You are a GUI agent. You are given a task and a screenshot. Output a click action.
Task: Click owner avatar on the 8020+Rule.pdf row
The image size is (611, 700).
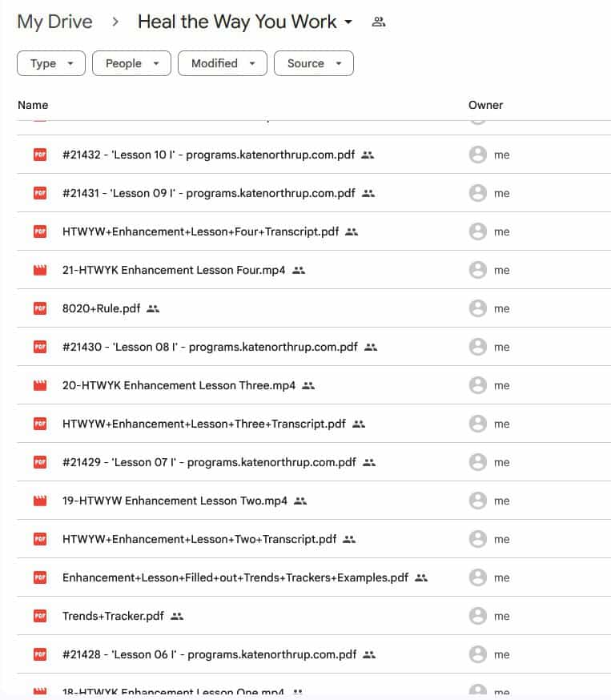pyautogui.click(x=478, y=308)
